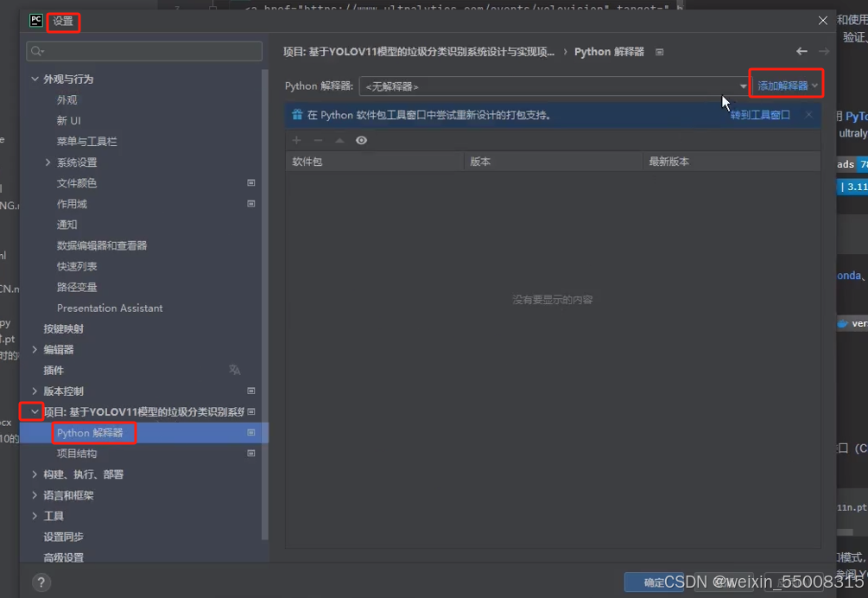Click project-level icon next to 版本控制
Image resolution: width=868 pixels, height=598 pixels.
pyautogui.click(x=251, y=391)
